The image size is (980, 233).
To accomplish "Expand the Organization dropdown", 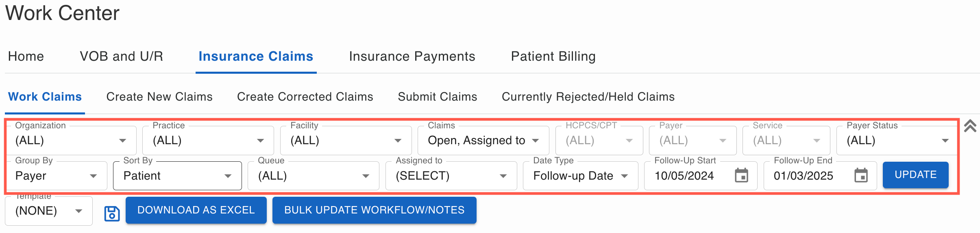I will (x=71, y=141).
